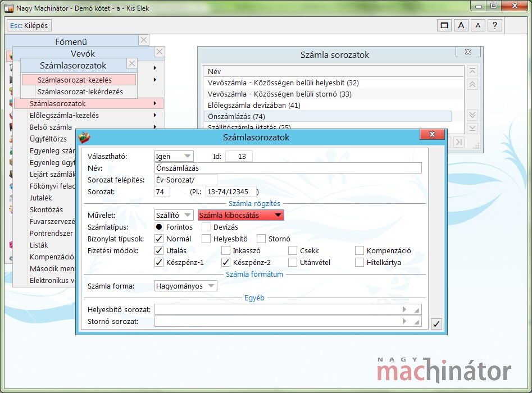
Task: Edit Sorozat number field showing 74
Action: coord(162,191)
